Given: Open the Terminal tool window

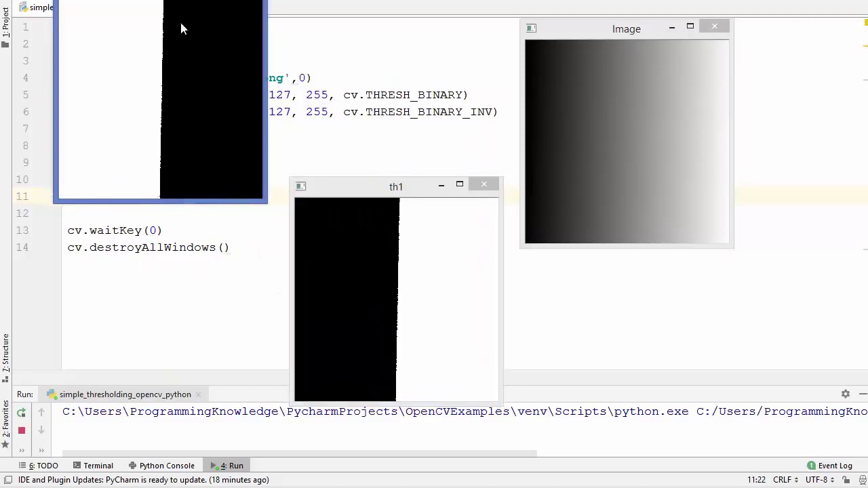Looking at the screenshot, I should tap(92, 466).
